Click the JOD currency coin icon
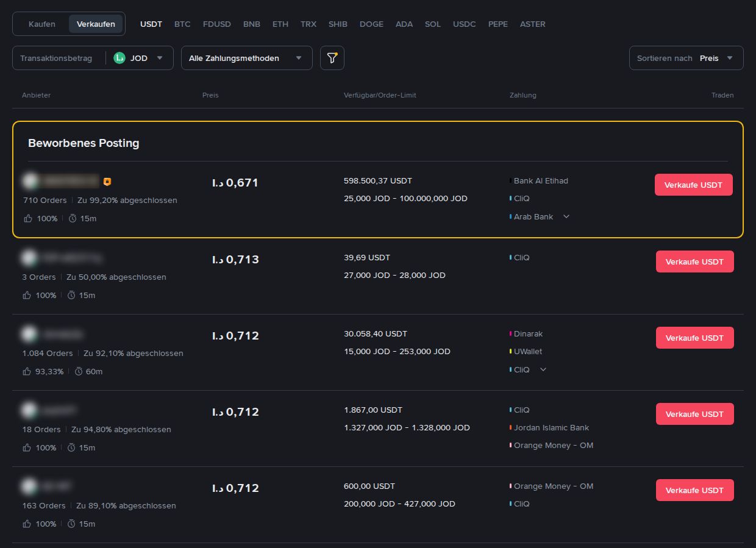 pyautogui.click(x=119, y=58)
